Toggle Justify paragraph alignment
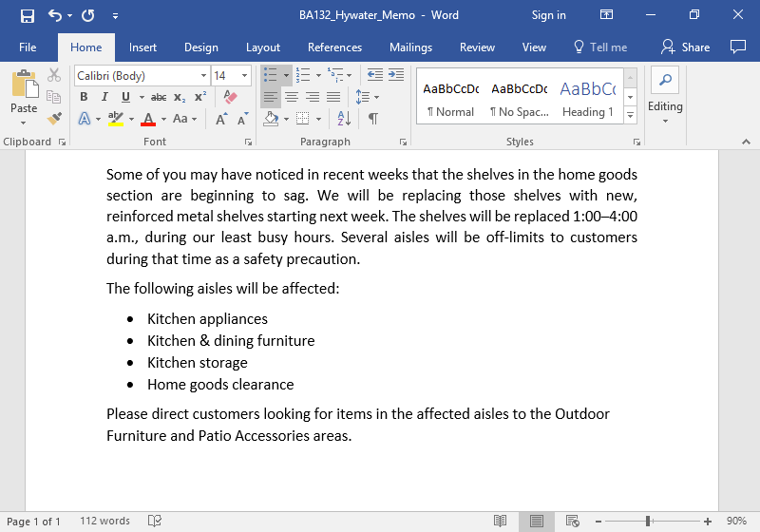This screenshot has width=760, height=532. [x=333, y=97]
